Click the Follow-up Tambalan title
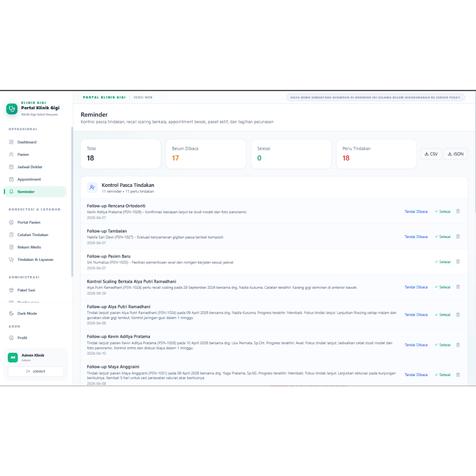This screenshot has height=476, width=476. pyautogui.click(x=107, y=231)
